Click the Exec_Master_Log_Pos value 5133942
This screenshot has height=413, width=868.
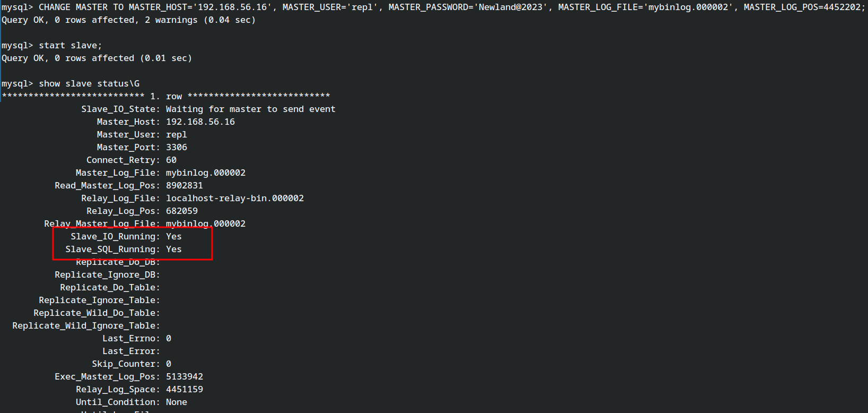coord(185,377)
